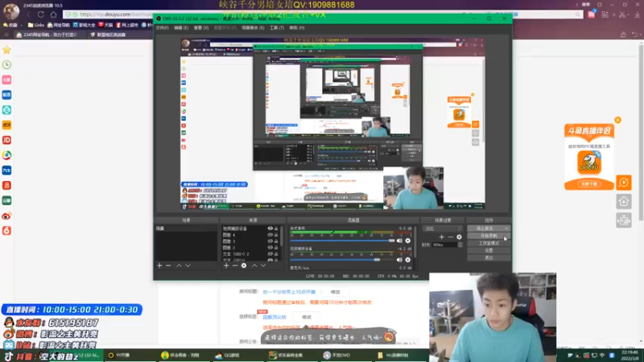The height and width of the screenshot is (362, 644).
Task: Lock the 图像 2 source
Action: 276,248
